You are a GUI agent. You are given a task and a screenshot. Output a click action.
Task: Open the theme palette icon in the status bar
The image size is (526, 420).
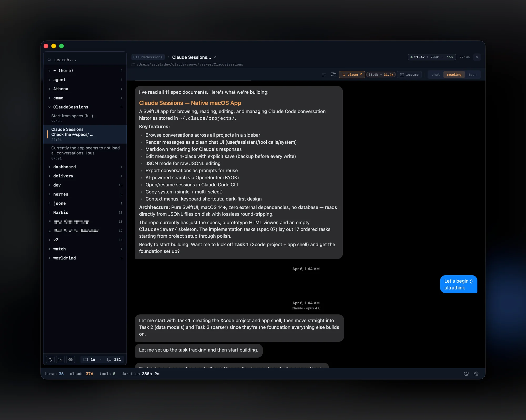click(466, 374)
